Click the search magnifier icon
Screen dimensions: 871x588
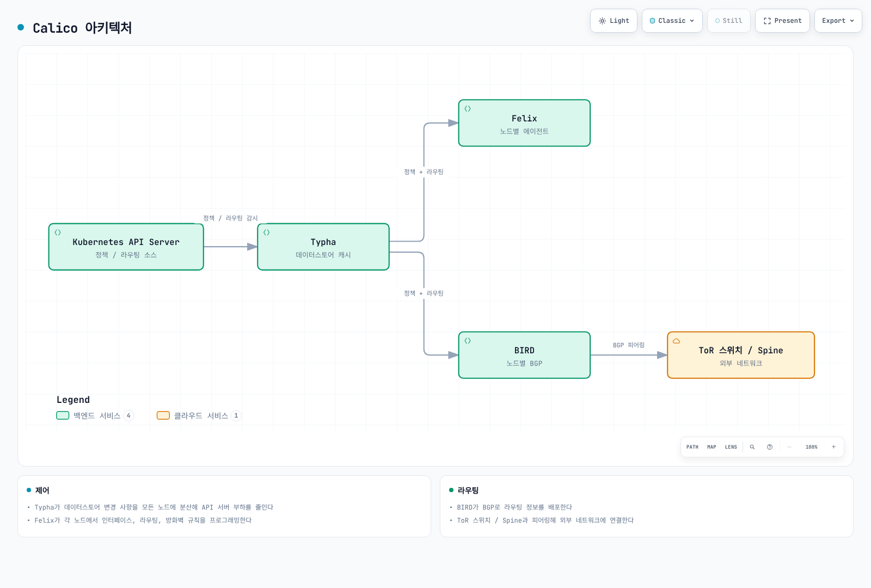pyautogui.click(x=752, y=447)
